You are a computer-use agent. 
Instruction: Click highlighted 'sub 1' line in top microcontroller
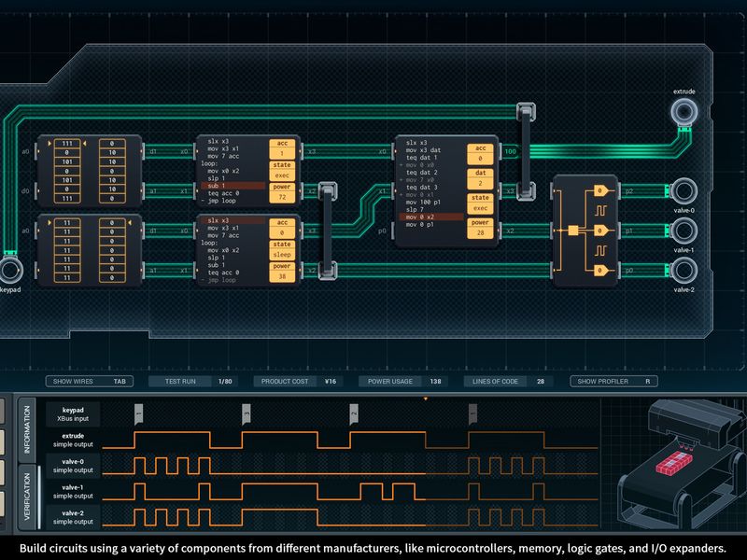[x=233, y=186]
